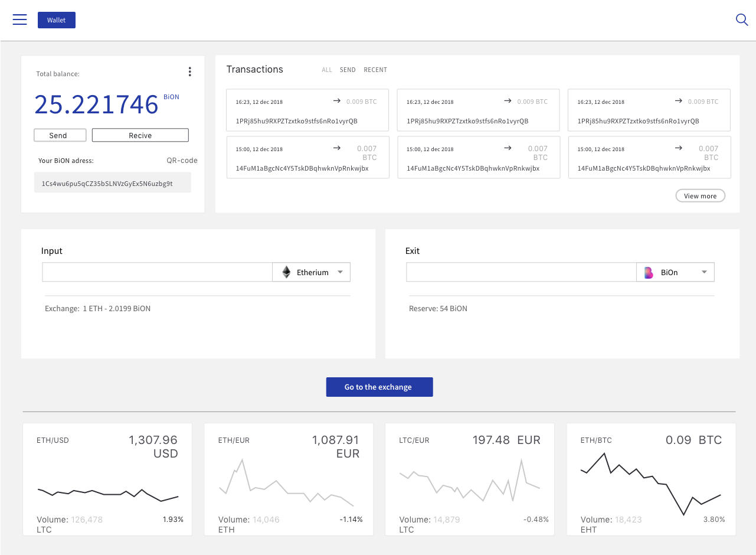Open the QR-code link
Image resolution: width=756 pixels, height=555 pixels.
pos(182,161)
